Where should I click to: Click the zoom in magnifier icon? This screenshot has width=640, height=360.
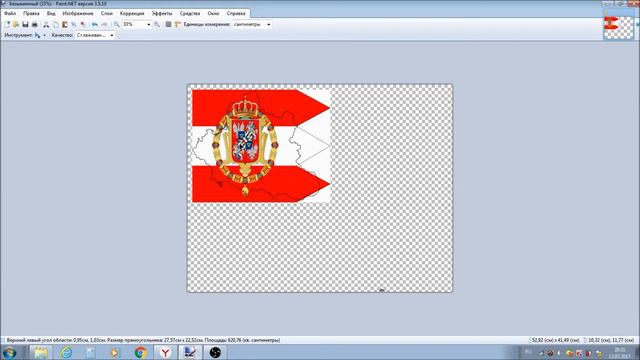(157, 24)
